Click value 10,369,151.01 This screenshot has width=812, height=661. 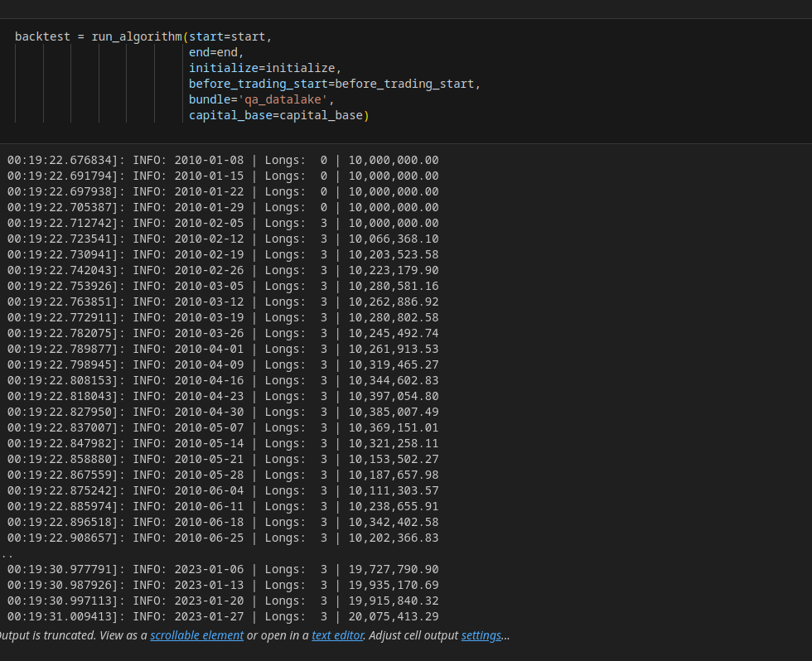(394, 427)
